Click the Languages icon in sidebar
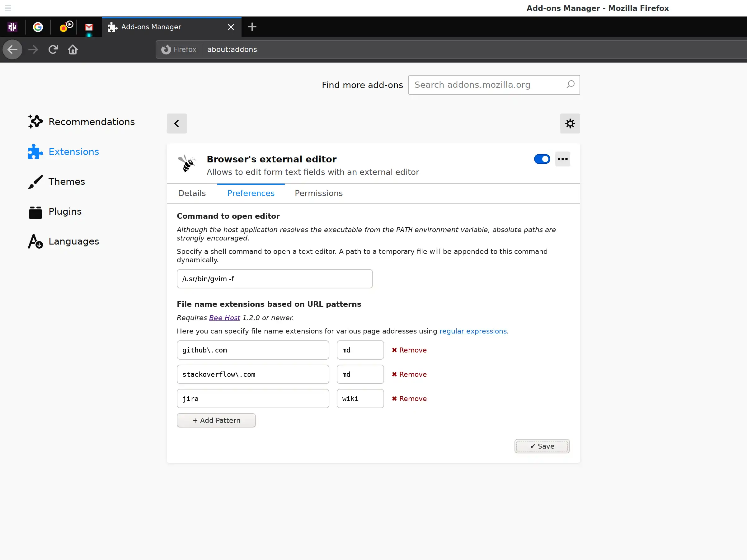Viewport: 747px width, 560px height. (x=35, y=240)
